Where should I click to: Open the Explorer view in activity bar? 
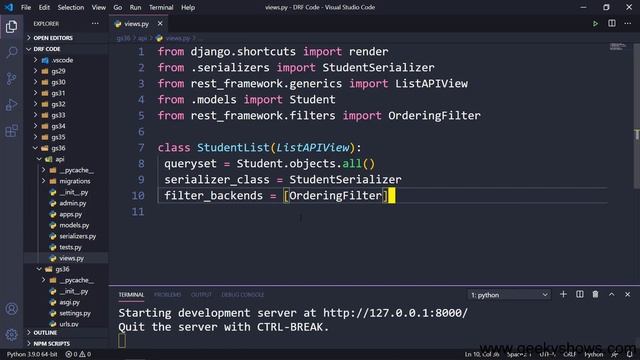(x=11, y=27)
